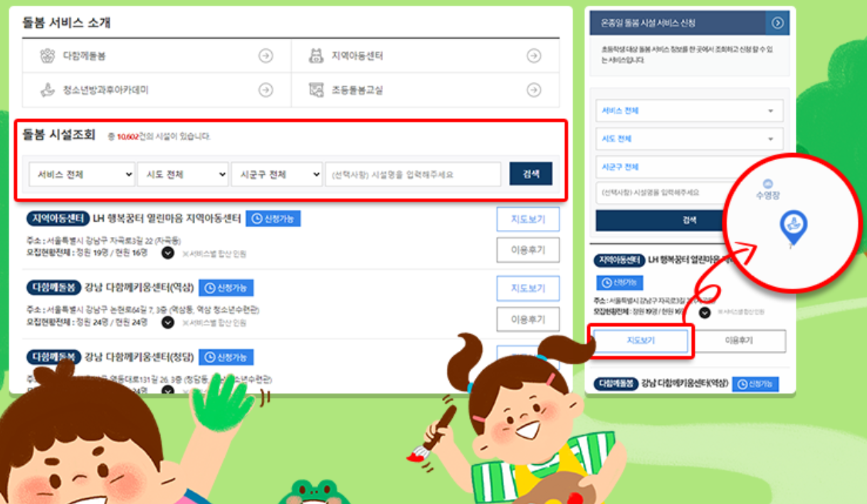The image size is (867, 504).
Task: Click facility name input in main search bar
Action: click(x=413, y=174)
